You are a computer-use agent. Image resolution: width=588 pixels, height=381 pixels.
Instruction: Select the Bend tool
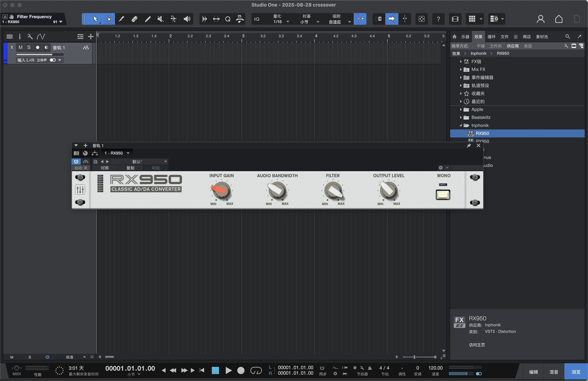point(173,19)
